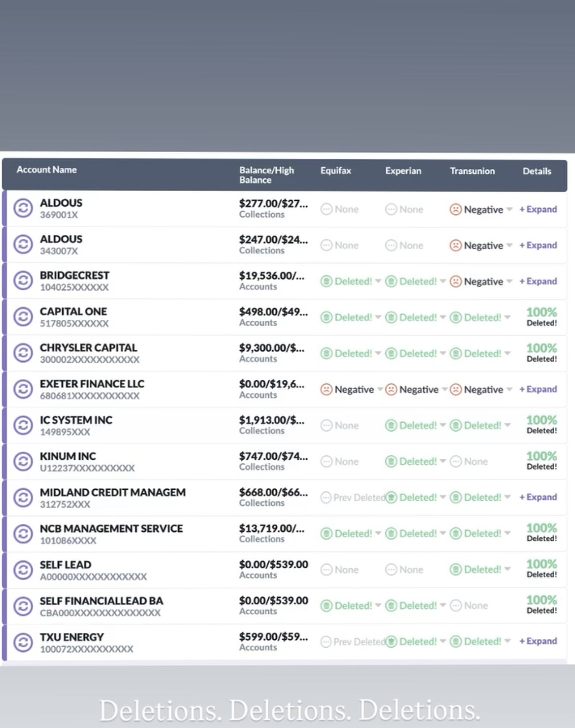This screenshot has height=728, width=575.
Task: Click the sync icon for SELF FINANCIALLEAD BA
Action: click(x=23, y=606)
